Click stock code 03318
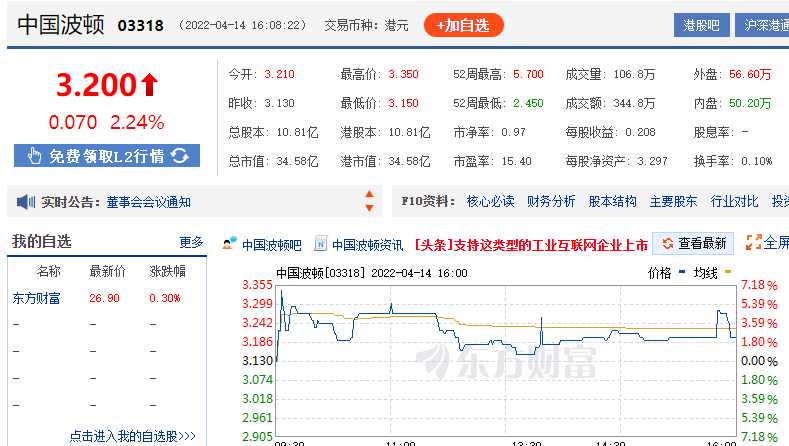This screenshot has height=446, width=789. (x=140, y=25)
